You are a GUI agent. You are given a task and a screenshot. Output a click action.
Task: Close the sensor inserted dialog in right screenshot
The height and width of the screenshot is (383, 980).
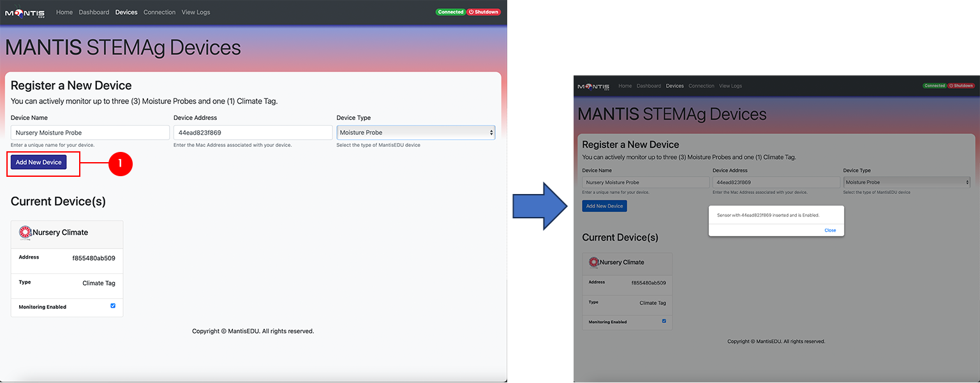830,230
